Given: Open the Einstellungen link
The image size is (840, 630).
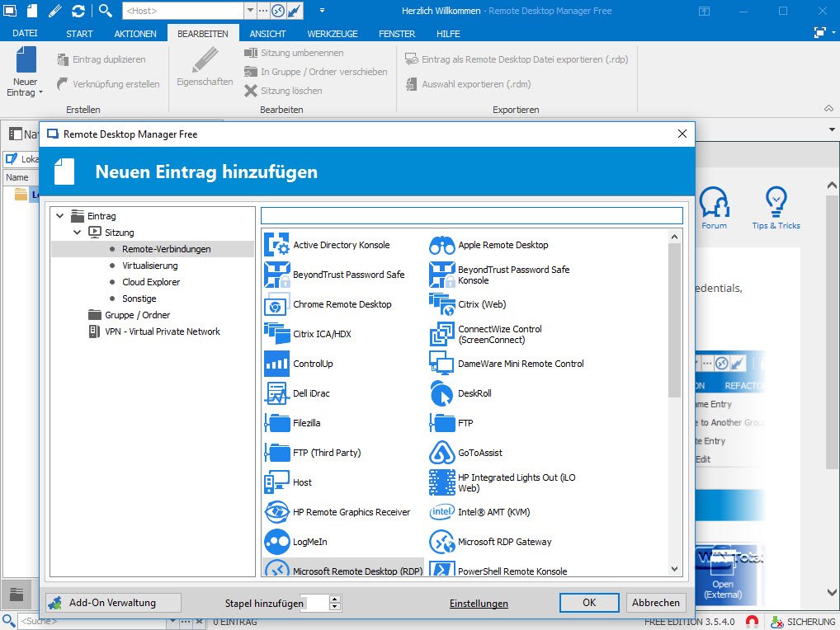Looking at the screenshot, I should coord(479,604).
